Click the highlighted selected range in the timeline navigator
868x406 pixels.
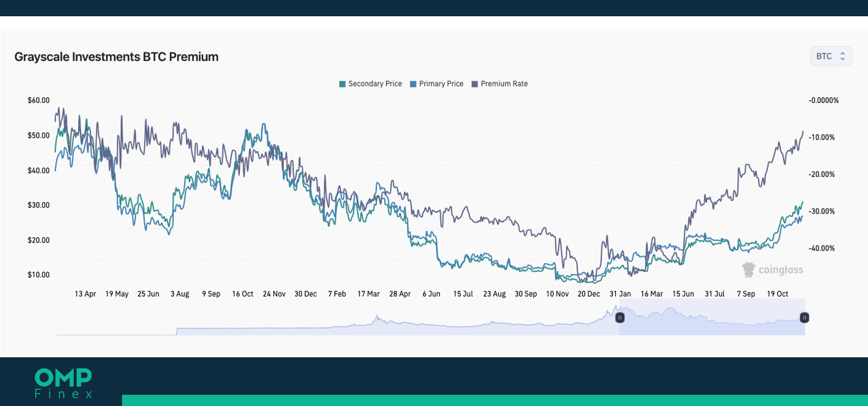click(712, 318)
